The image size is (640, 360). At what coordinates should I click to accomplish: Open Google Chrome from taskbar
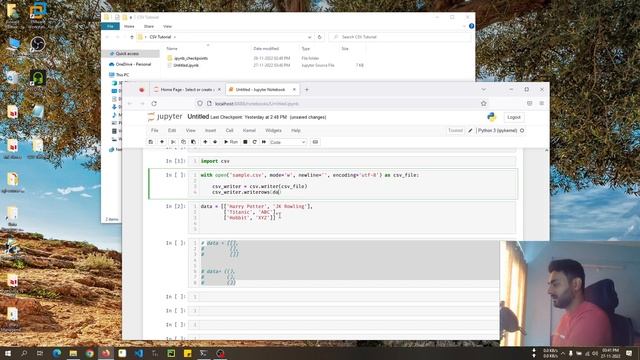point(89,353)
